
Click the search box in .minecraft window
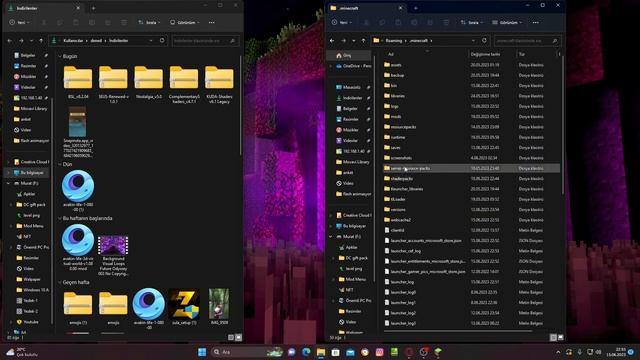tap(527, 41)
